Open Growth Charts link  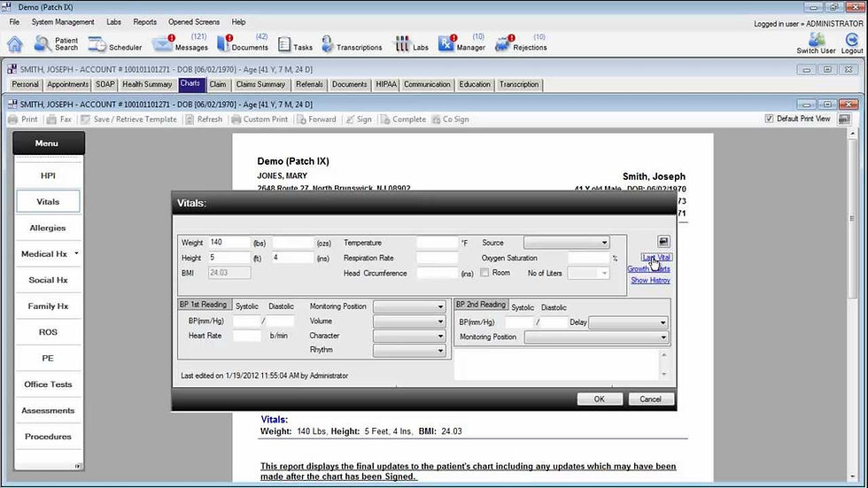648,269
